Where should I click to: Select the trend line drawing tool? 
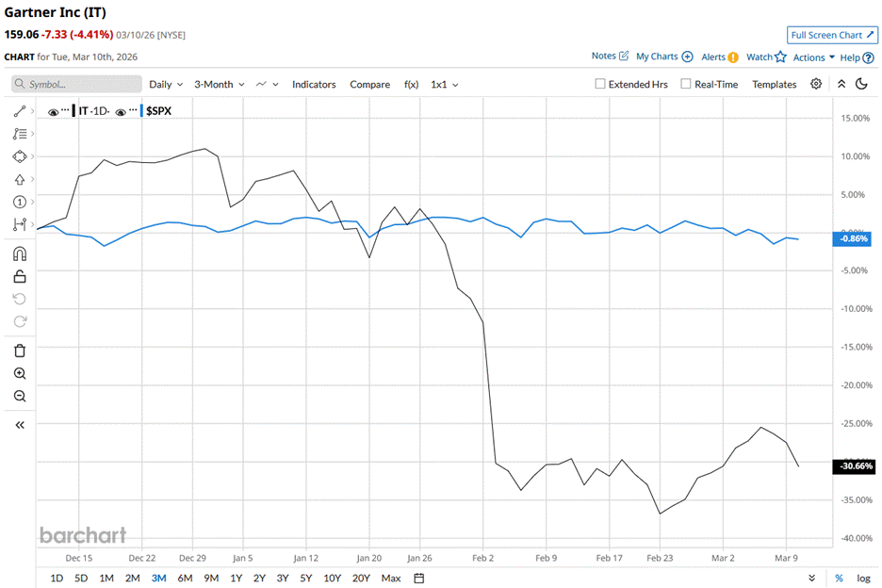[19, 111]
